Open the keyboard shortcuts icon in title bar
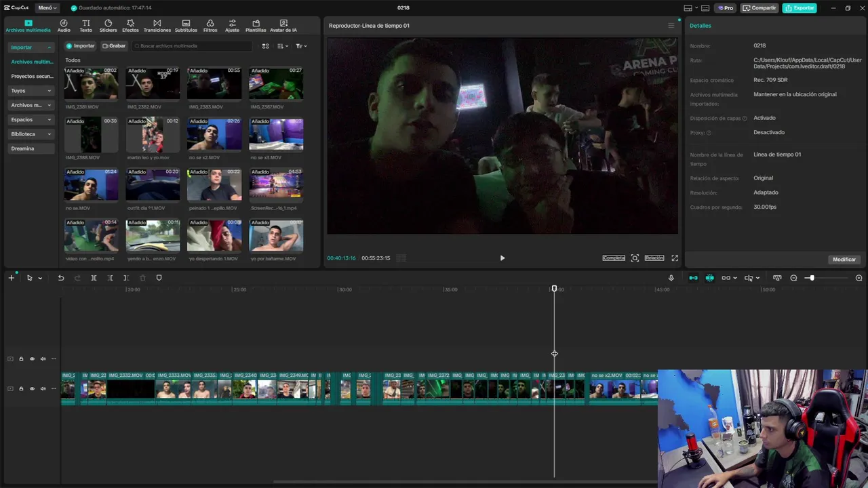 (x=705, y=8)
